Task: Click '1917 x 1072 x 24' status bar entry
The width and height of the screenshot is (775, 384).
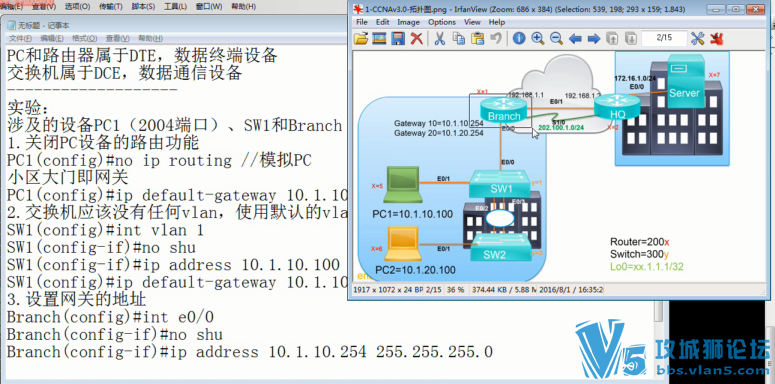Action: point(388,290)
